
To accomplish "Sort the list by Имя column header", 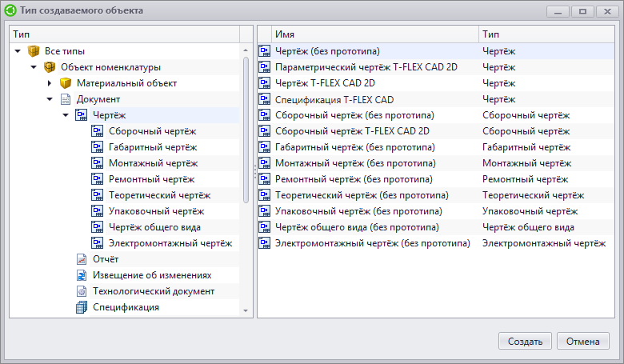I will click(375, 34).
